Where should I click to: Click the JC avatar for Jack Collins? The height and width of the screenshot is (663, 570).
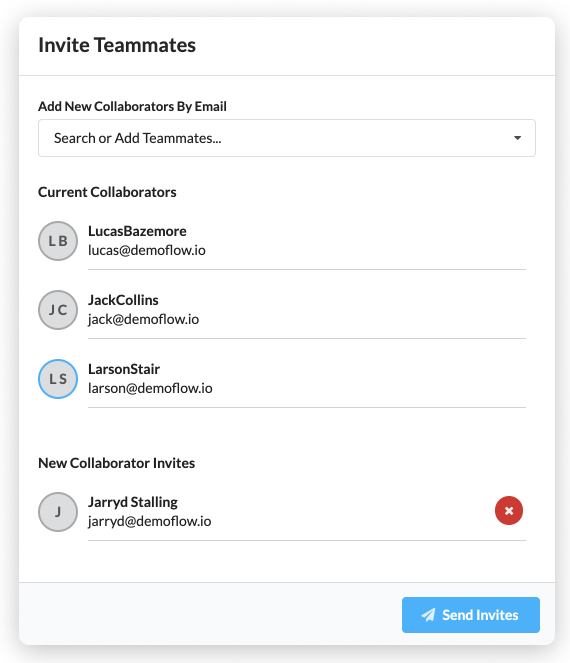58,310
